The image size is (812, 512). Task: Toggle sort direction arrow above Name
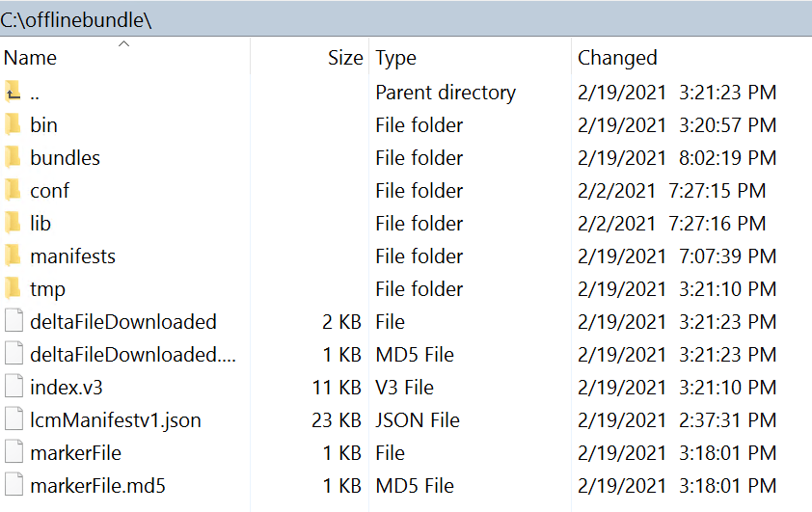(x=124, y=43)
